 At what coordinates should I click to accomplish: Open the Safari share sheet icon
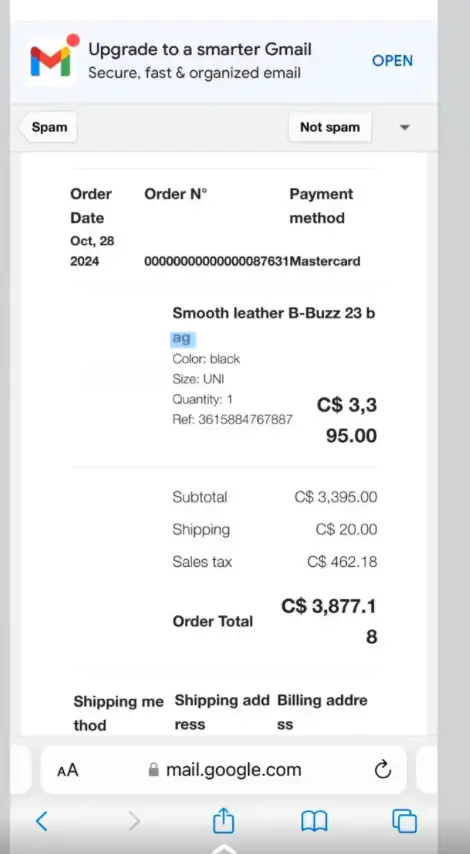(223, 820)
